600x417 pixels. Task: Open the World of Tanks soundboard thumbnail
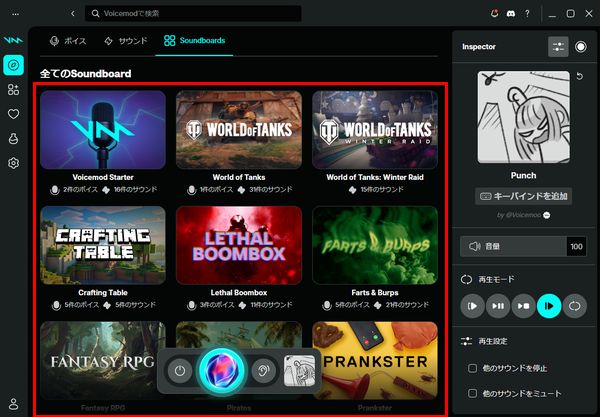click(239, 130)
